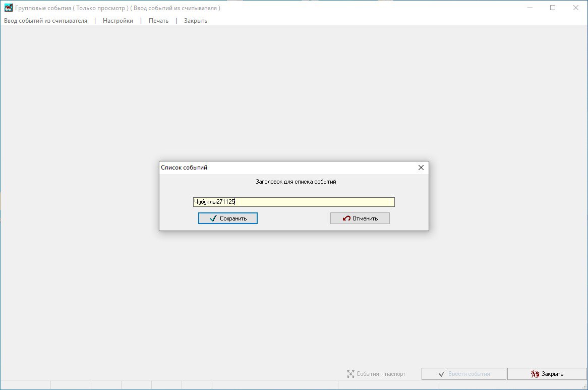Select 'Закрыть' in the menu bar
588x390 pixels.
(195, 21)
